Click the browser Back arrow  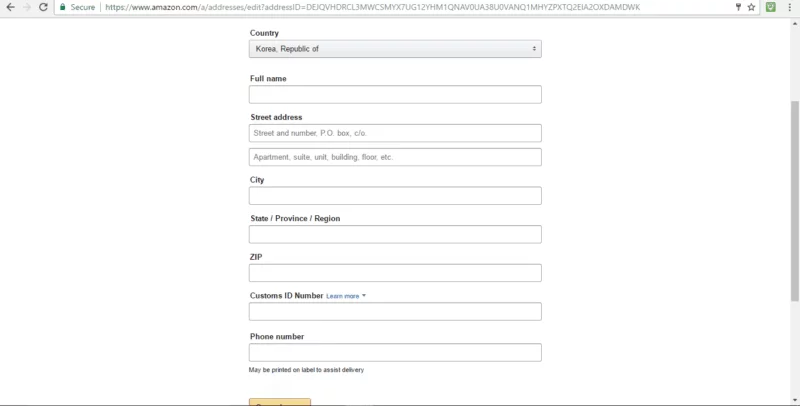[x=10, y=7]
